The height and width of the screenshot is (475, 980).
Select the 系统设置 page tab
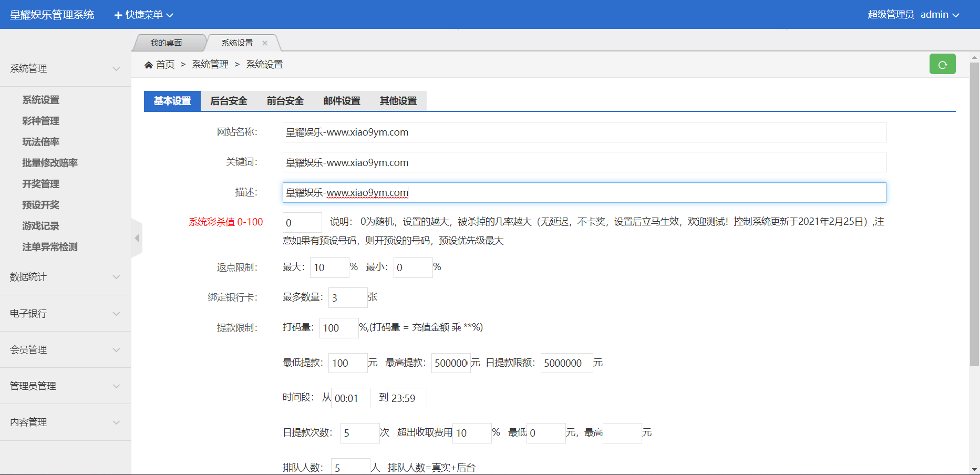point(237,43)
